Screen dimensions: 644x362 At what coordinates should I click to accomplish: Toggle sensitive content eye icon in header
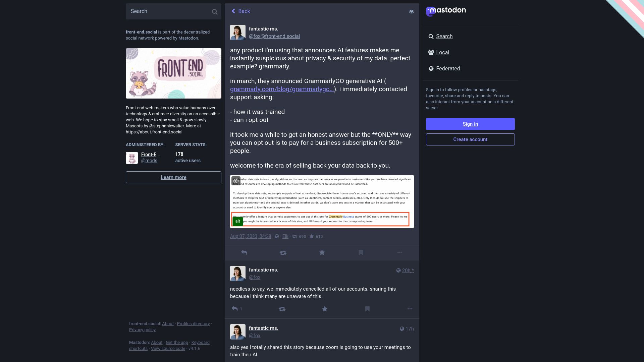point(412,12)
